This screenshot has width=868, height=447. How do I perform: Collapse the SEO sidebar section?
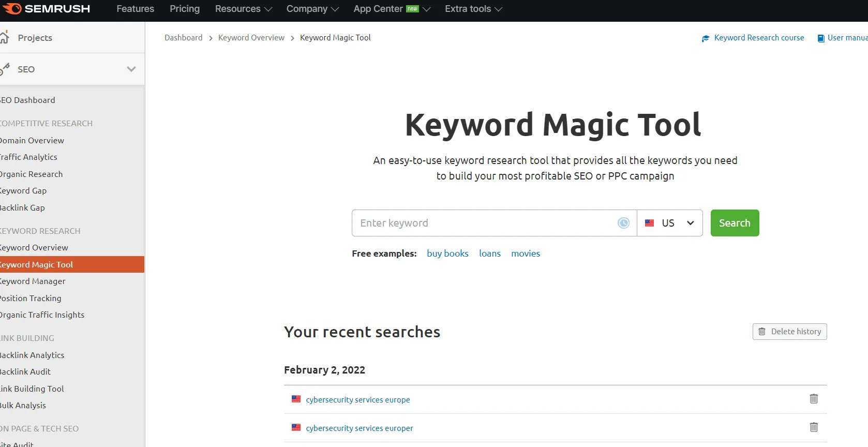tap(131, 69)
